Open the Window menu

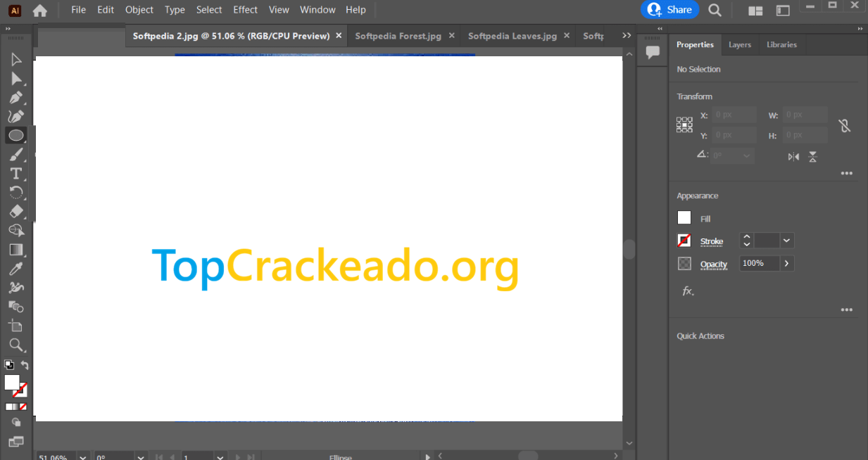[x=317, y=10]
